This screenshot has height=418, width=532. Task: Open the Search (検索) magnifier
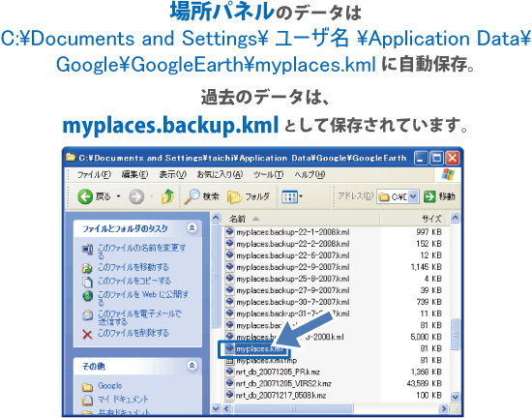tap(192, 196)
